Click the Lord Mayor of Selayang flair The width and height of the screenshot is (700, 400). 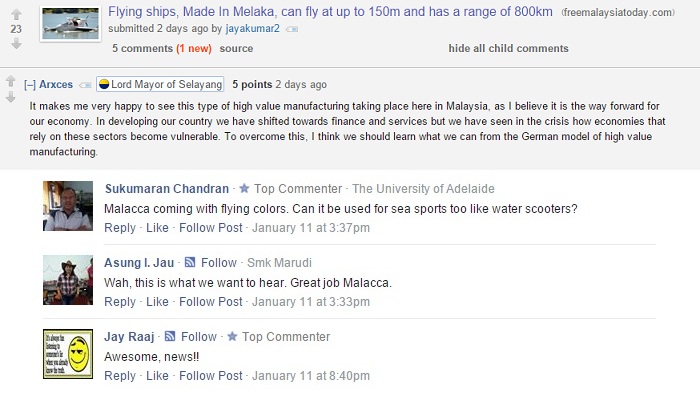(x=160, y=85)
